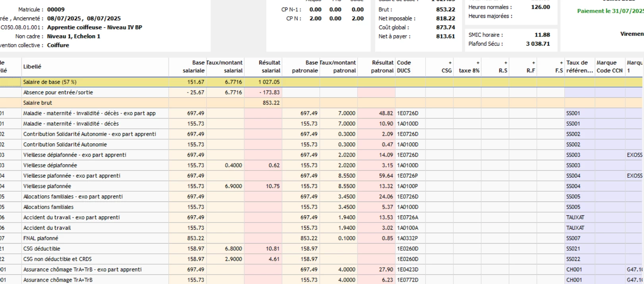Click the Taux de référence column header

coord(579,67)
